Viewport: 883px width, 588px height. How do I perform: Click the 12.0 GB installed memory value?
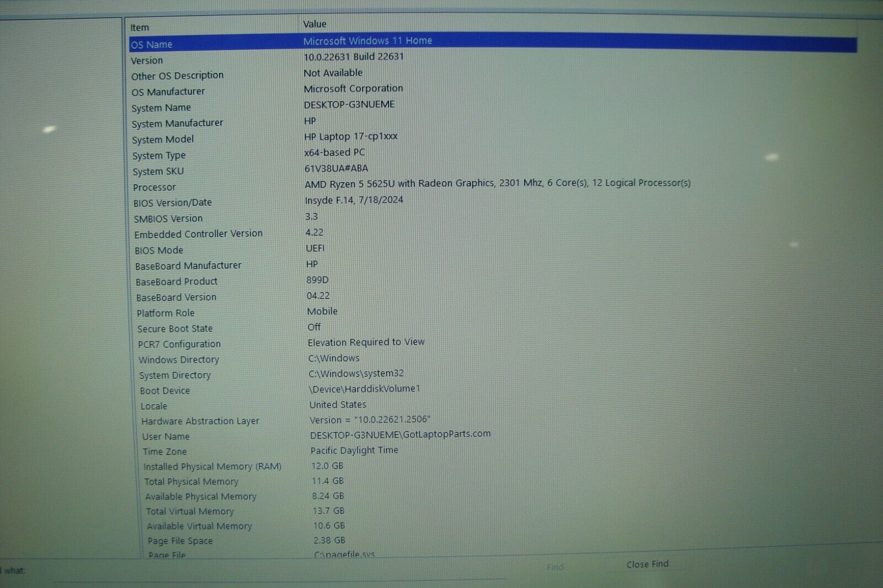[x=327, y=466]
